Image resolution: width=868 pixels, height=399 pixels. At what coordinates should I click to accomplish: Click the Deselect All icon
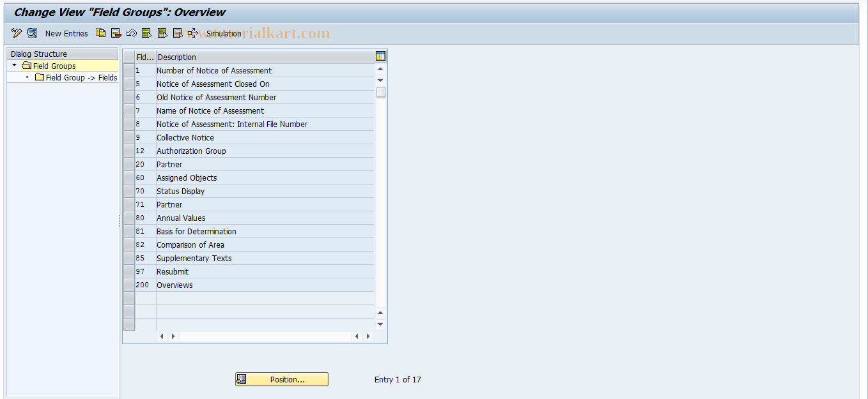(x=178, y=33)
